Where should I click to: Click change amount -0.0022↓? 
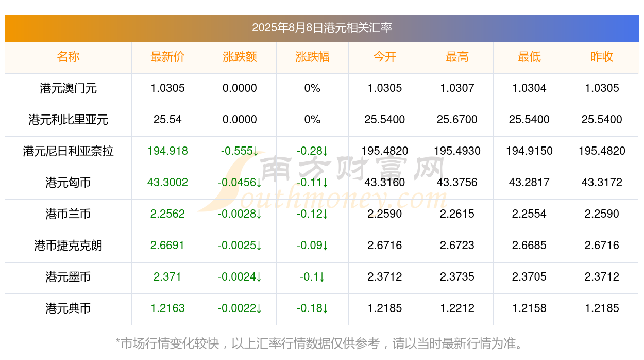tap(240, 308)
